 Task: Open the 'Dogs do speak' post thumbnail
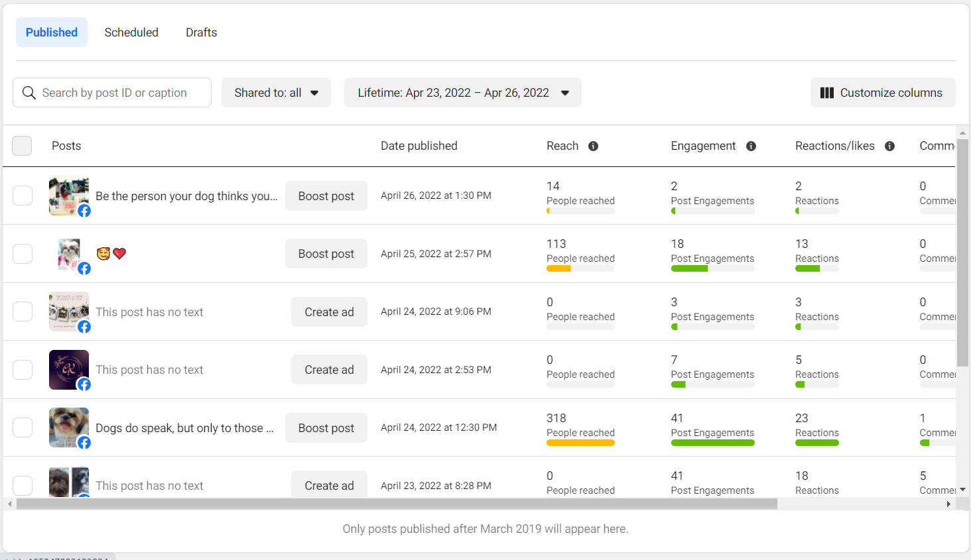(x=68, y=427)
